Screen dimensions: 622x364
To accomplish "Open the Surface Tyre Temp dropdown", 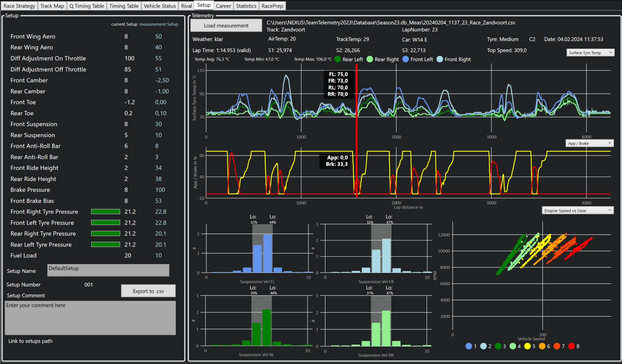I will click(590, 52).
